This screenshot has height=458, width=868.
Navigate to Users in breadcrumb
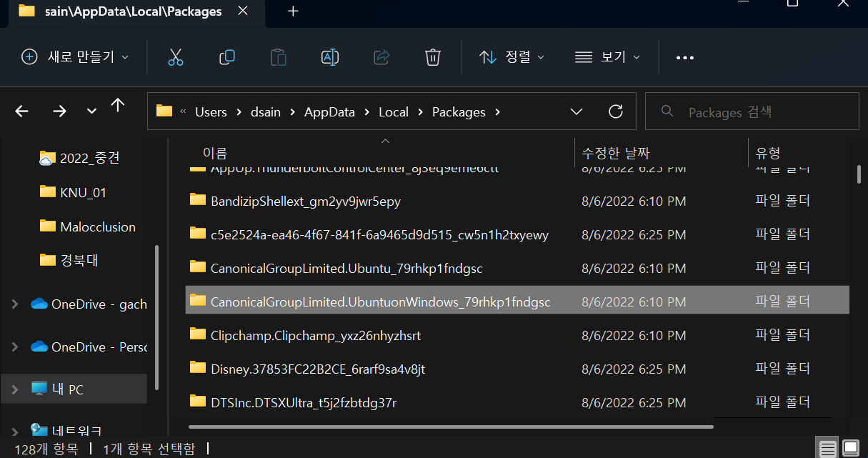click(211, 111)
